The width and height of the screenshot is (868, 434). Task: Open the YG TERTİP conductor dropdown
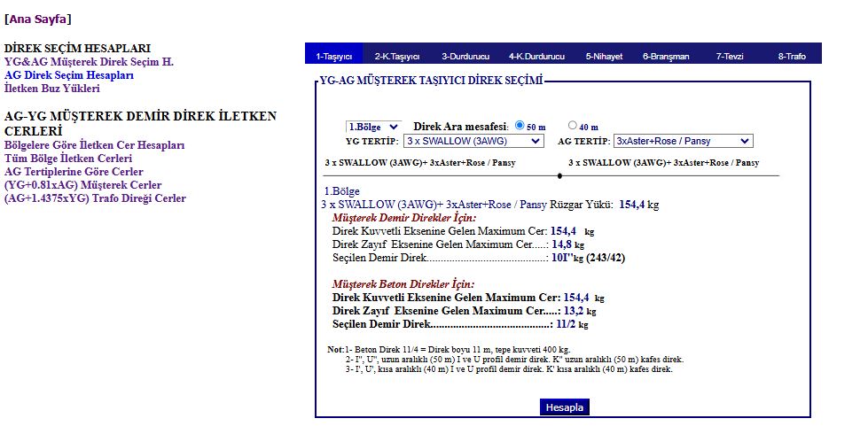(473, 141)
